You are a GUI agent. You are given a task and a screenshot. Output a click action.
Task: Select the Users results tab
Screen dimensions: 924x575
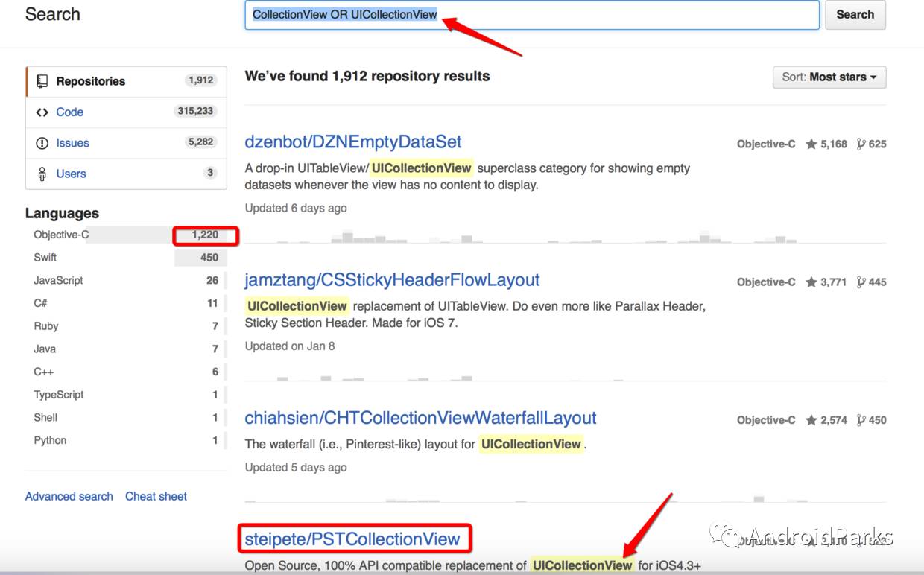[x=126, y=174]
